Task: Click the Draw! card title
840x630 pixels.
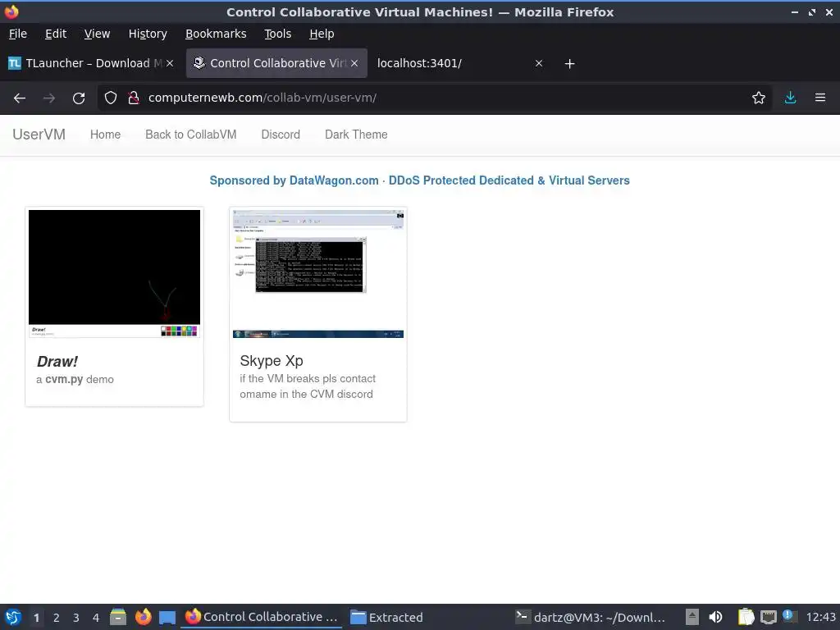Action: click(57, 362)
